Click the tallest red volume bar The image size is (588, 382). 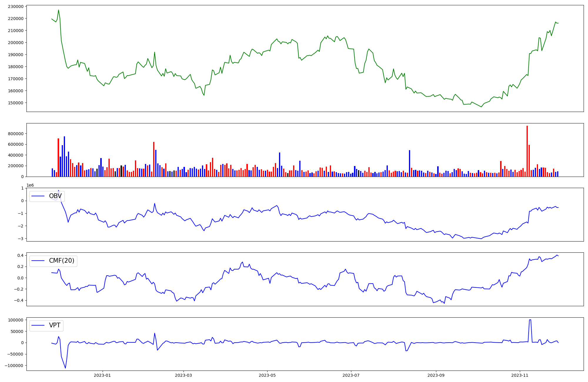pos(527,151)
